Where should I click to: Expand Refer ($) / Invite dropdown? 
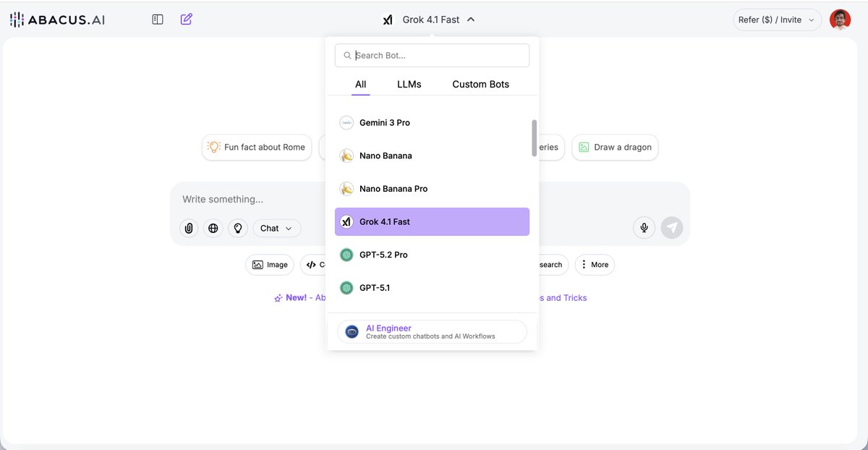coord(777,20)
